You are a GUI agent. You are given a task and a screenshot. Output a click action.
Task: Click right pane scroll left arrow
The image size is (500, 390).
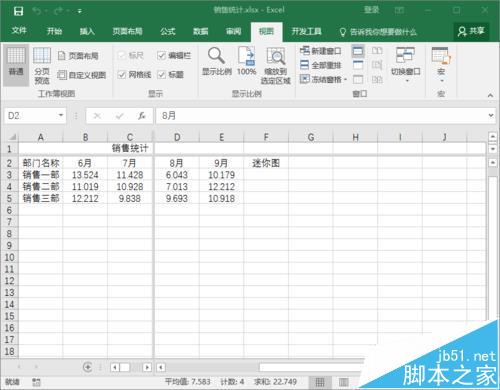[161, 367]
